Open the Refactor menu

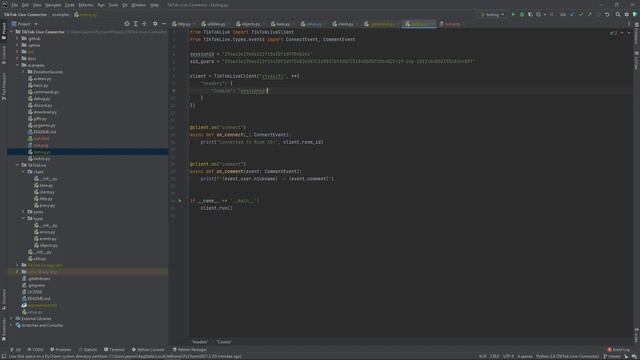(x=86, y=5)
